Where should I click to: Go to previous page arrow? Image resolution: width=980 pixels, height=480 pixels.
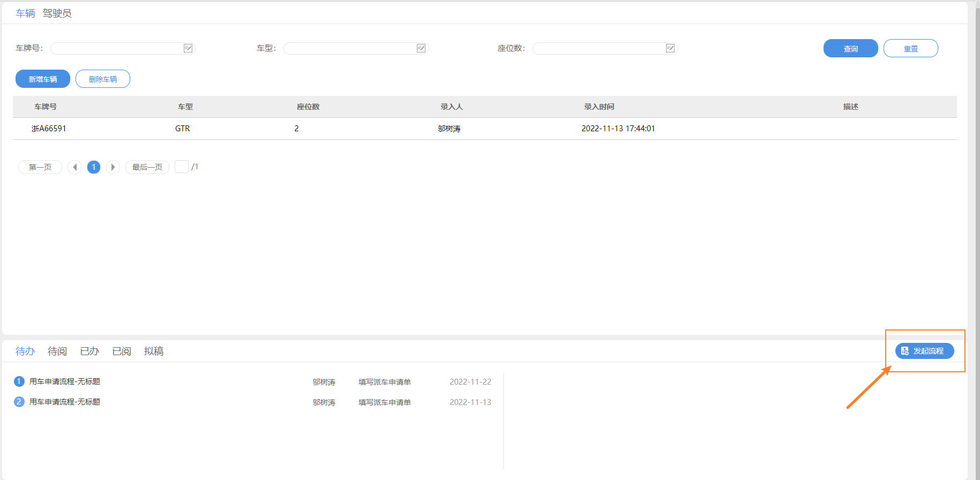74,167
